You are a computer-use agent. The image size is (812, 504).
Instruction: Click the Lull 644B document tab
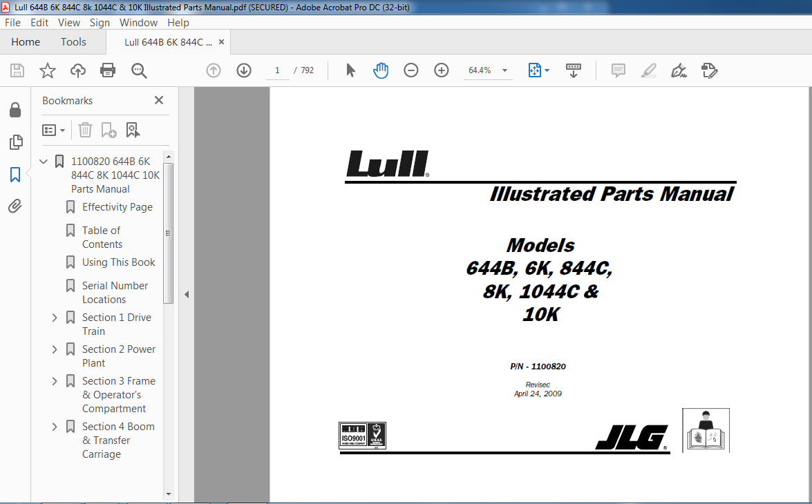[169, 42]
